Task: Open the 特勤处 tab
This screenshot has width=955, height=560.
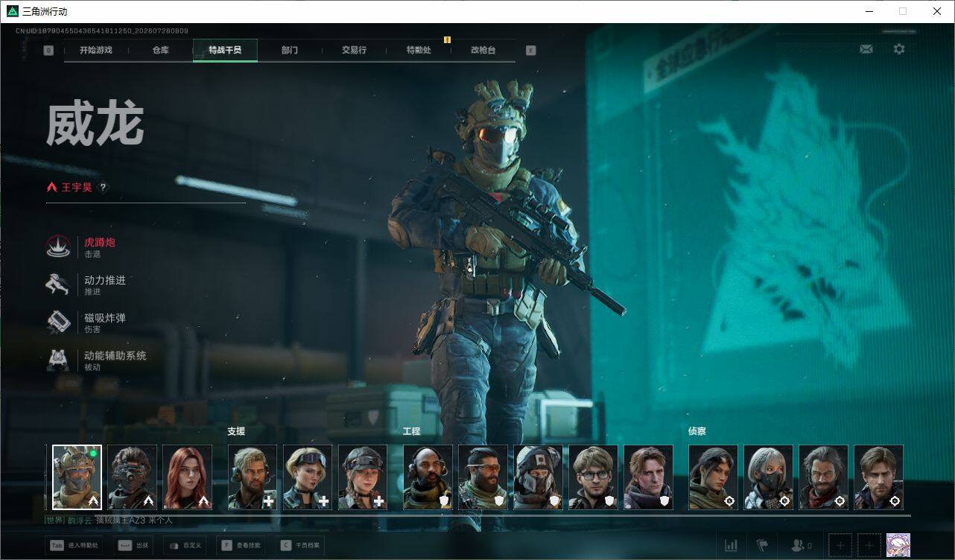Action: pos(419,51)
